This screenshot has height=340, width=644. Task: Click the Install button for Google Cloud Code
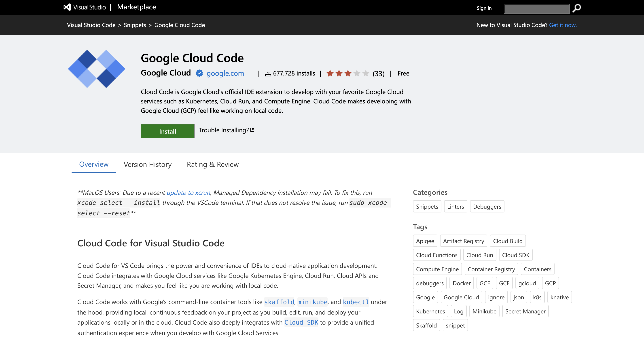pos(167,131)
